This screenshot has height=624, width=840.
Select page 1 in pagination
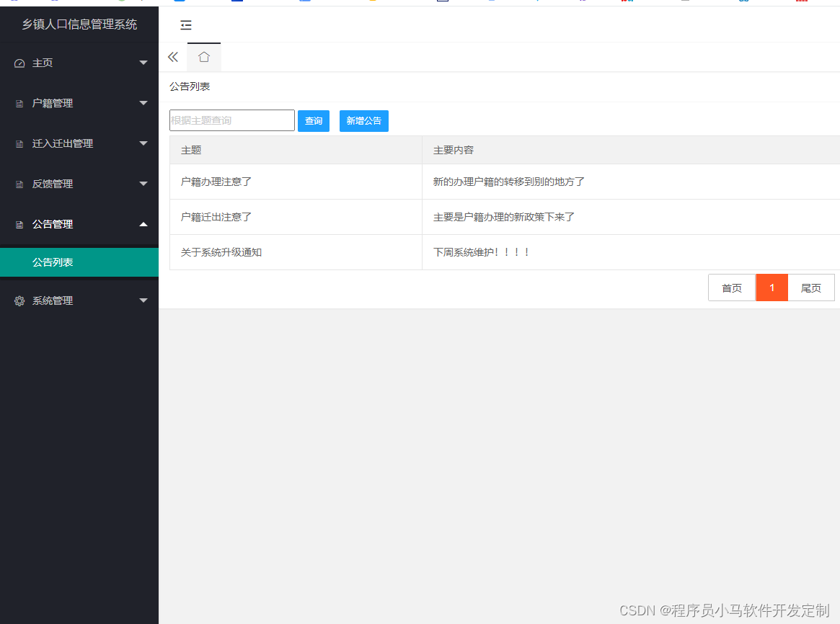772,287
